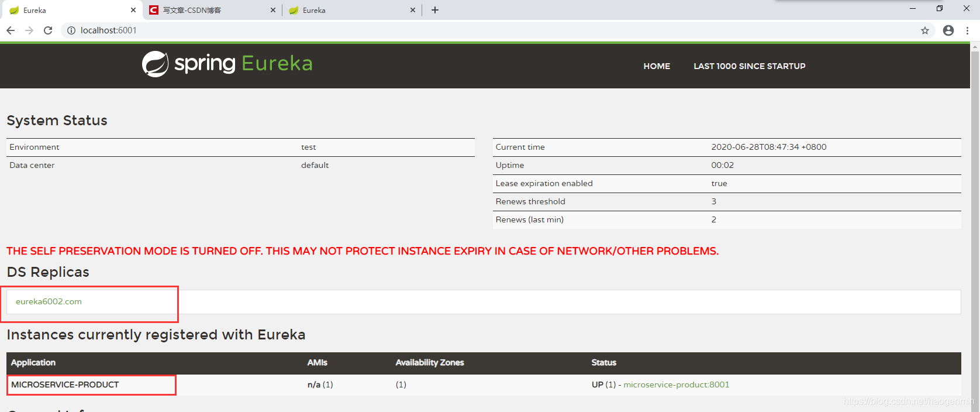Open the microservice-product:8001 instance link
The width and height of the screenshot is (980, 412).
[677, 384]
